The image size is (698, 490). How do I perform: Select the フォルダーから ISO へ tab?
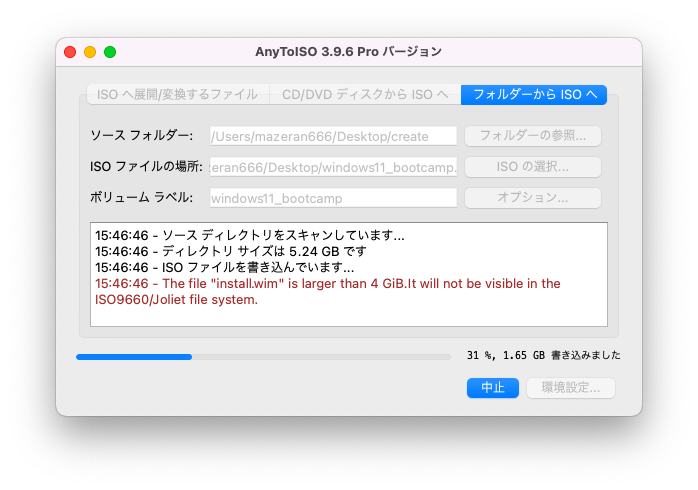click(534, 94)
